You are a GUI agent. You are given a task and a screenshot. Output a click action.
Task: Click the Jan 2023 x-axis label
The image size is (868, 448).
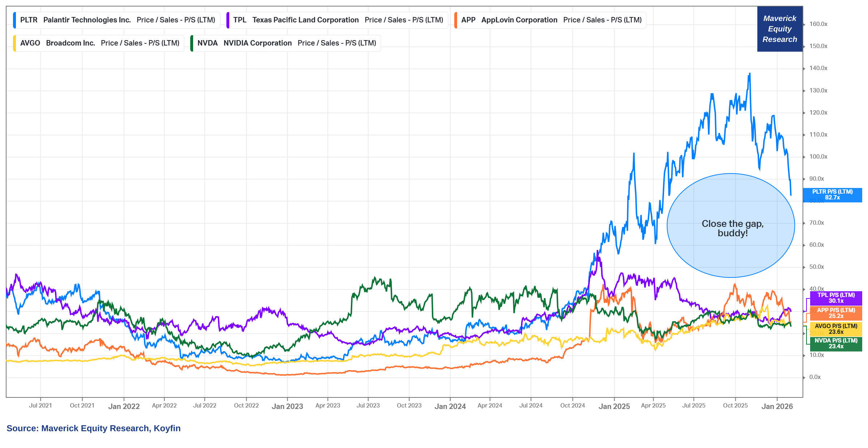287,406
